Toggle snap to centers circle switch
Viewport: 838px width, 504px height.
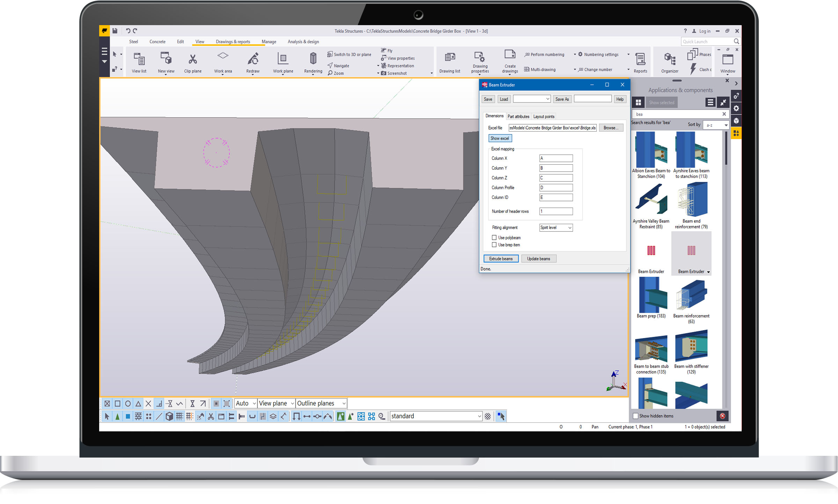point(128,403)
